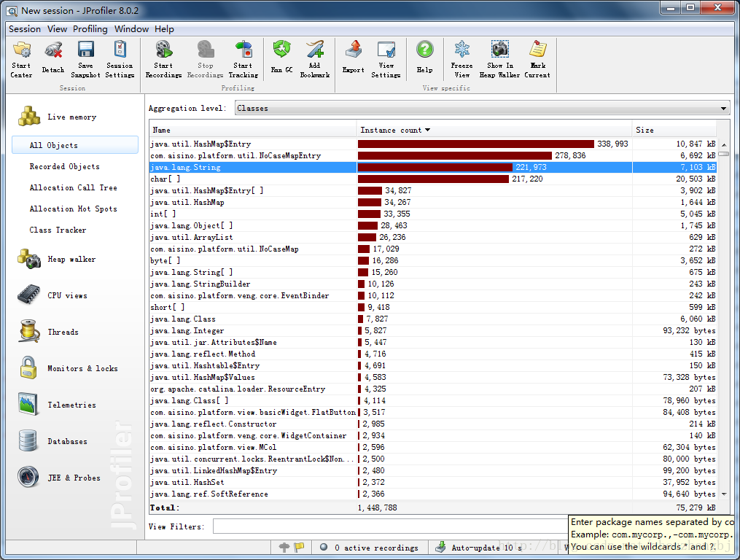Start Recordings from the toolbar
The image size is (740, 560).
point(163,60)
